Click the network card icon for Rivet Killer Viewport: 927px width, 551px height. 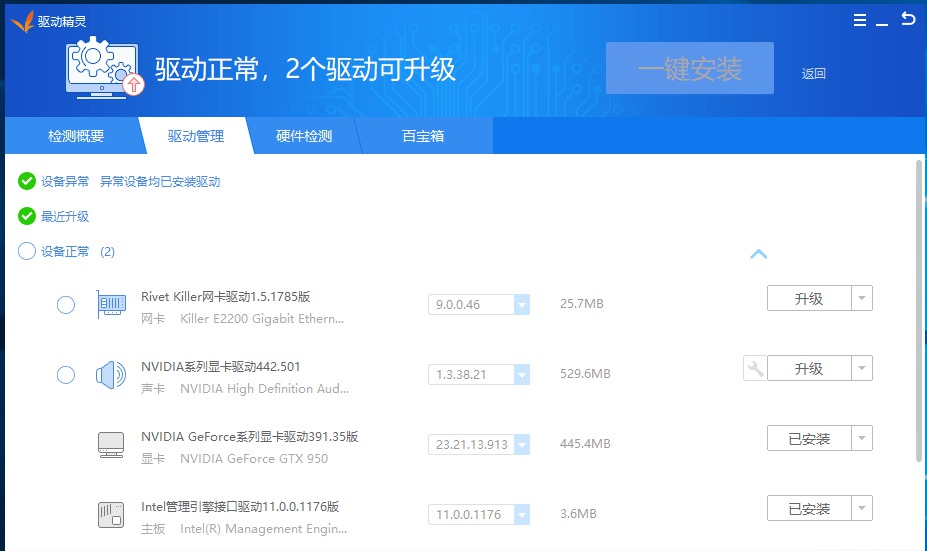111,304
